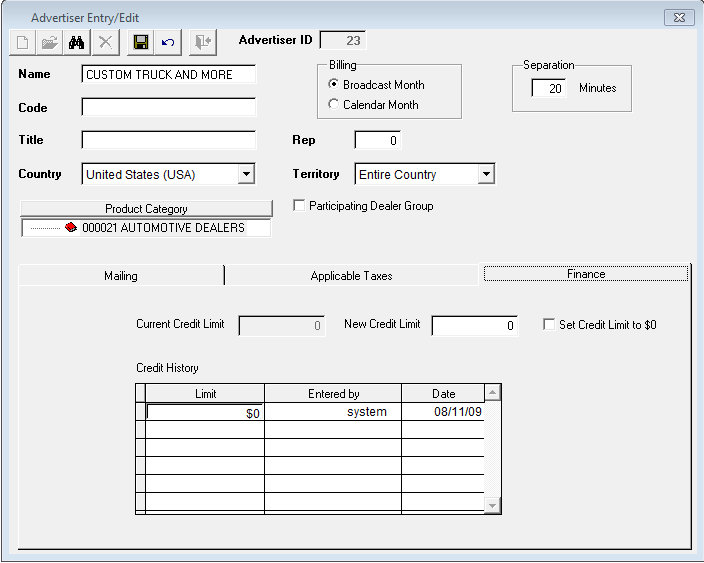Click the Undo arrow toolbar icon
Image resolution: width=704 pixels, height=563 pixels.
click(x=167, y=42)
